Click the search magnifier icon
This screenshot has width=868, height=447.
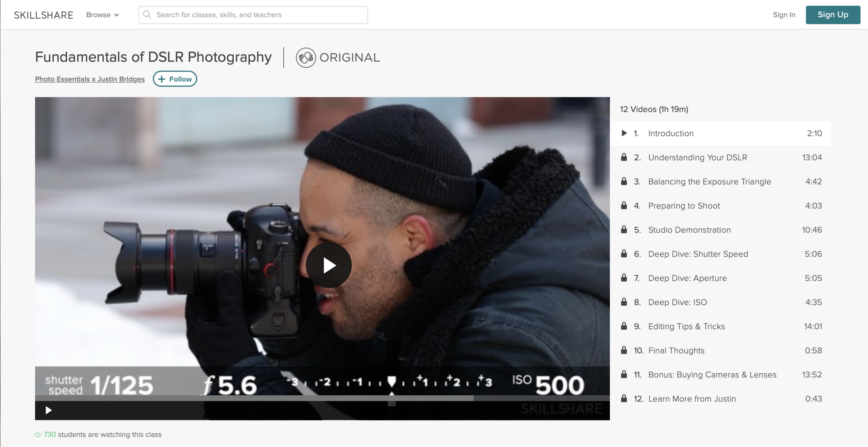(147, 15)
